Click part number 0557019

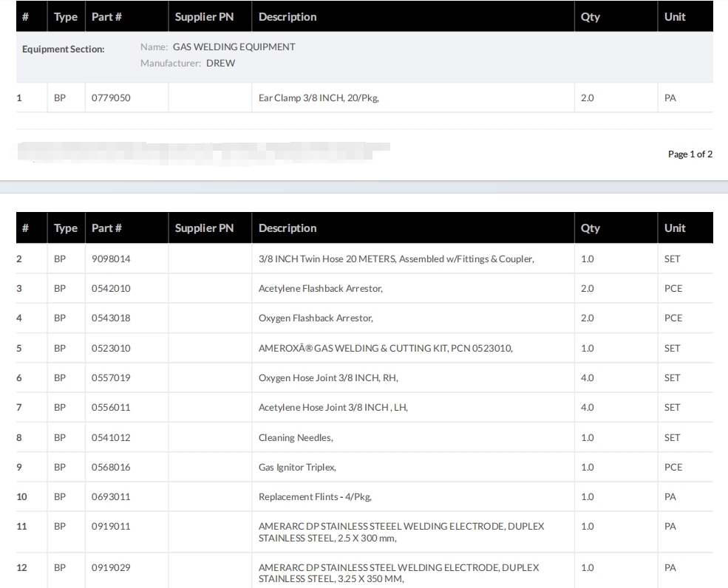coord(111,378)
